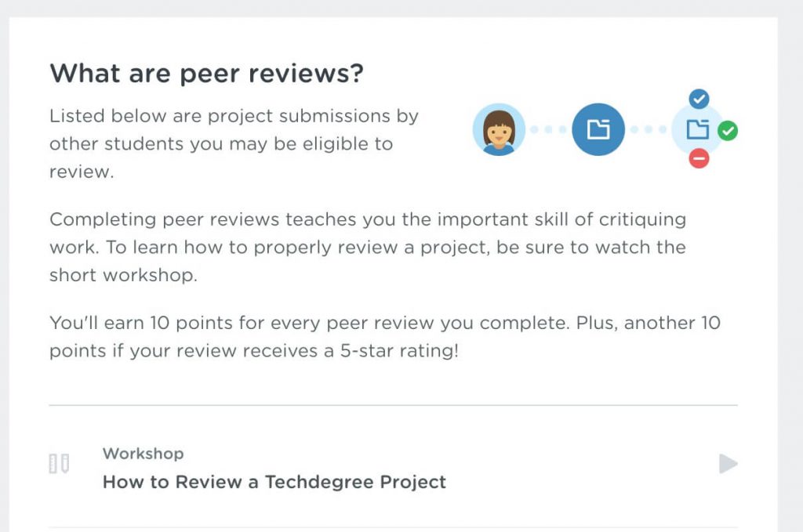Click the green checkmark badge
Image resolution: width=803 pixels, height=532 pixels.
(727, 131)
